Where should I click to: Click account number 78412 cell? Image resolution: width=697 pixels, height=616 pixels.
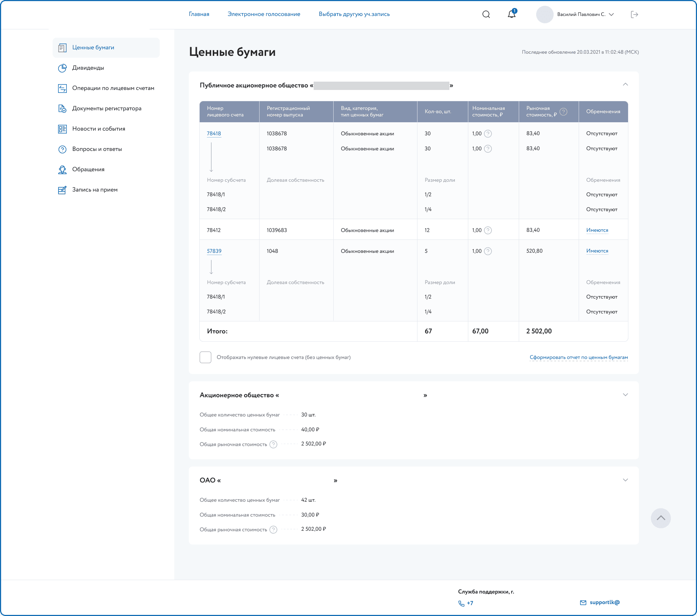[214, 230]
